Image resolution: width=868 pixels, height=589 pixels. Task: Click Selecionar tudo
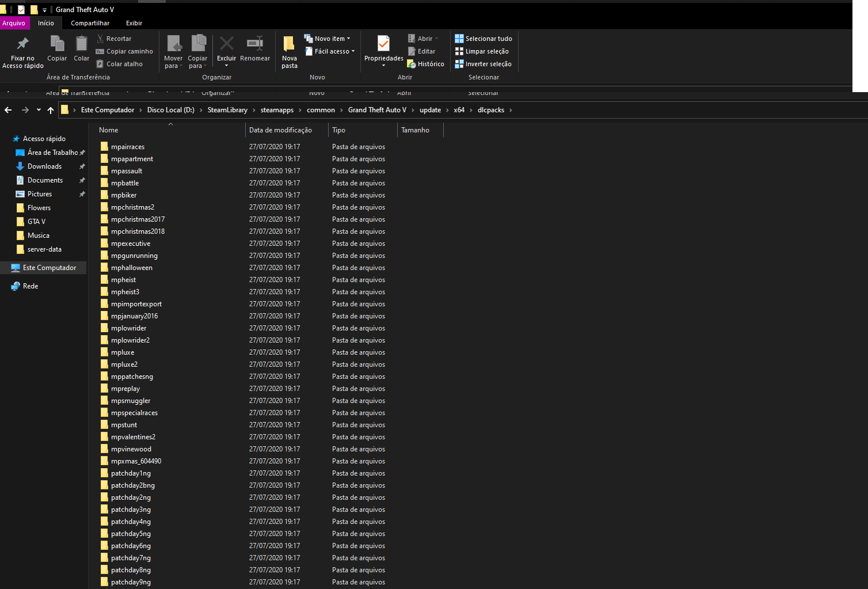click(x=484, y=39)
